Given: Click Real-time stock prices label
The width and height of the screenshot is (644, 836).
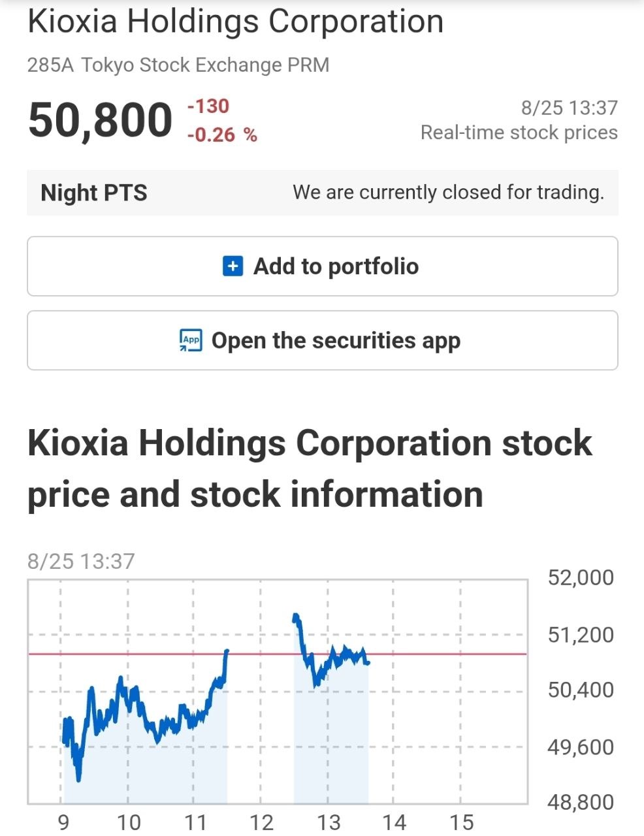Looking at the screenshot, I should [519, 133].
